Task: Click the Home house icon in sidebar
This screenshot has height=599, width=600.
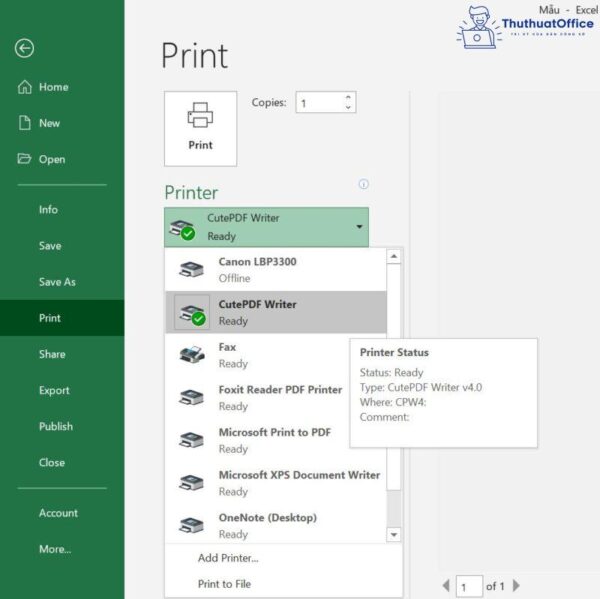Action: (24, 87)
